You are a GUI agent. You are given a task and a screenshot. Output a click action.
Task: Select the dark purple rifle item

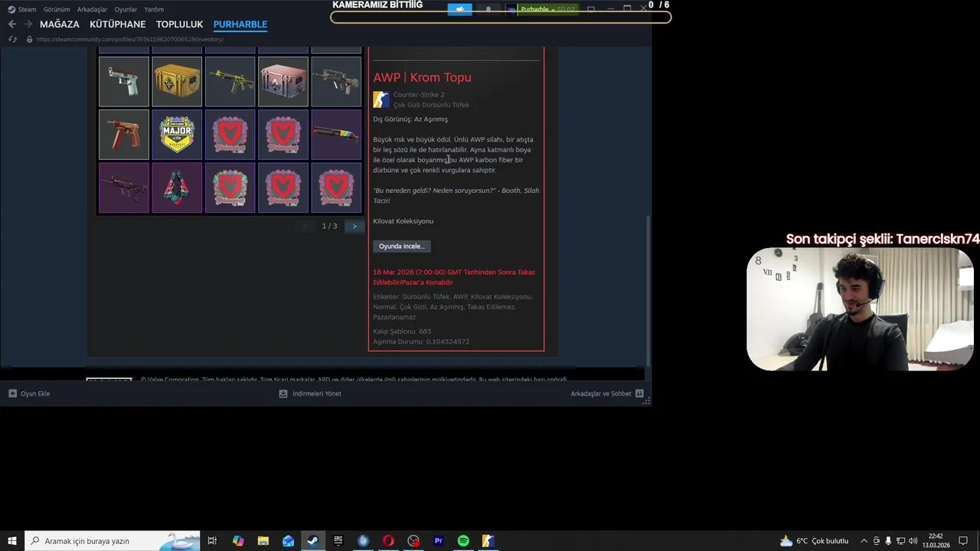[x=124, y=187]
